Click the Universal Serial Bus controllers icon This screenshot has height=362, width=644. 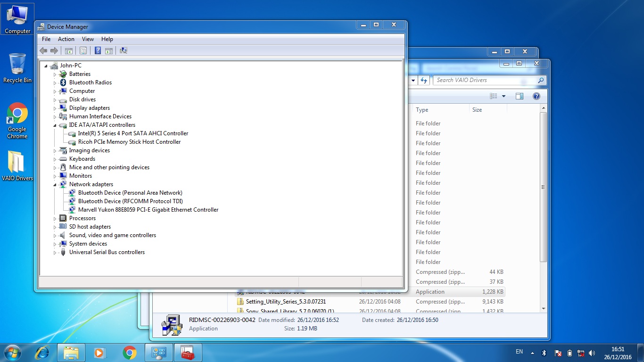(x=63, y=252)
